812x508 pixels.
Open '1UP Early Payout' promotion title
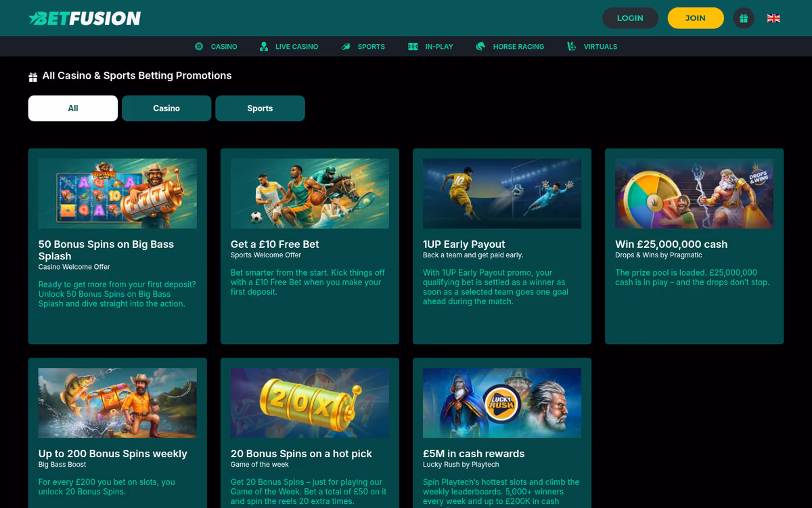pyautogui.click(x=464, y=245)
